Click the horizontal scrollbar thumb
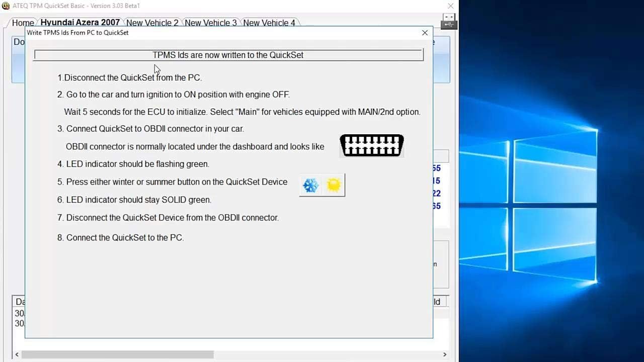 pyautogui.click(x=117, y=354)
